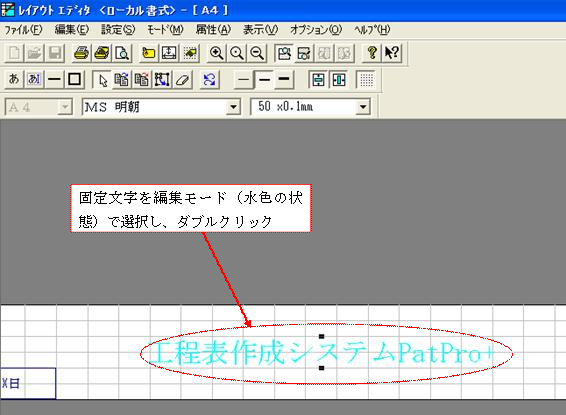Select the line drawing tool
566x415 pixels.
click(54, 79)
